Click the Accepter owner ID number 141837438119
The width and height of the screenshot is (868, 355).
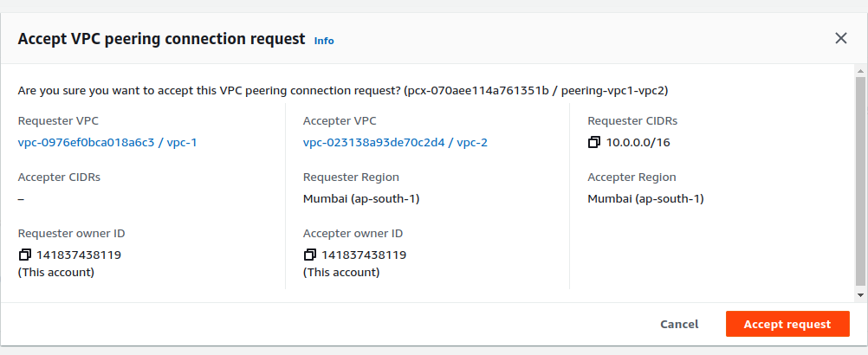[364, 255]
